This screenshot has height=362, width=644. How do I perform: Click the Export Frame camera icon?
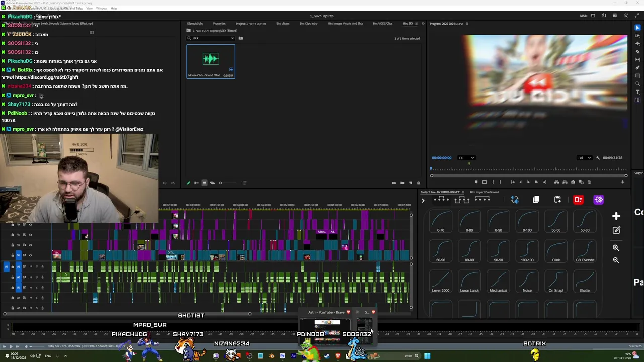(573, 182)
